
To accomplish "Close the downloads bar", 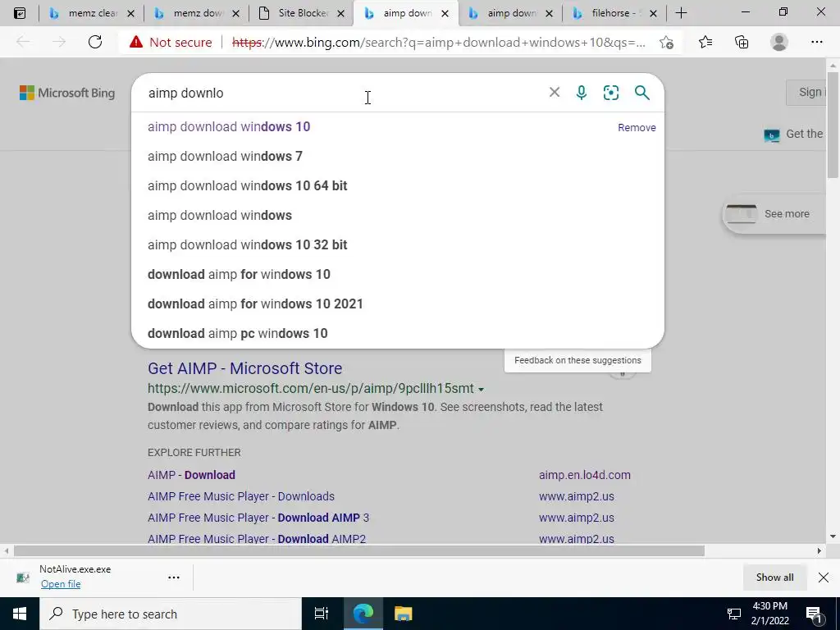I will coord(824,577).
